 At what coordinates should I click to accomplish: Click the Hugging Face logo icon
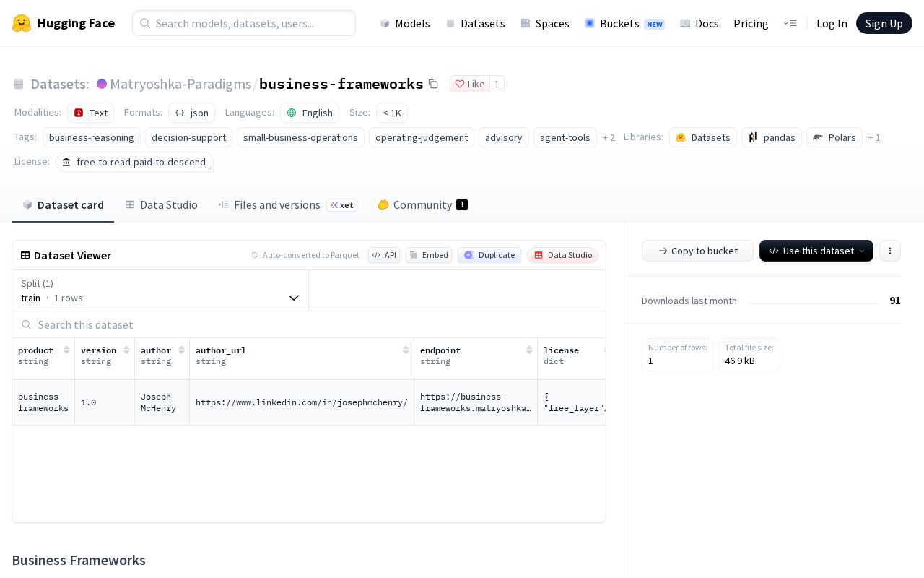click(22, 23)
